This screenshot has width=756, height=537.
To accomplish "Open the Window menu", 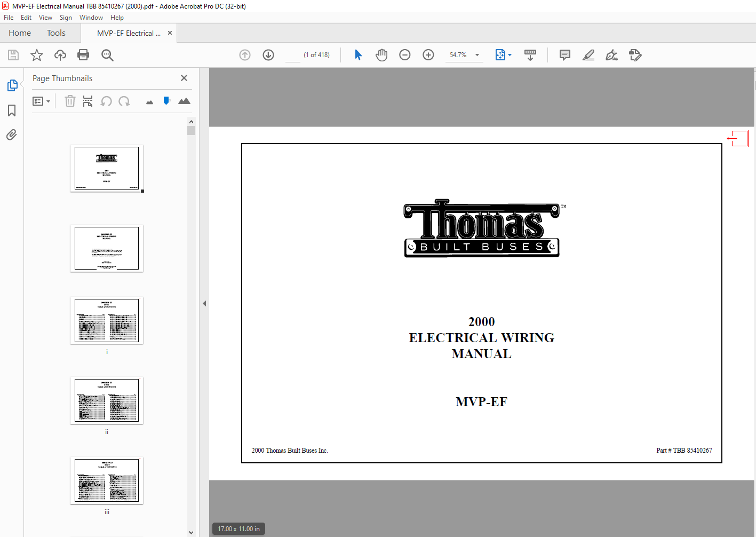I will (x=91, y=18).
